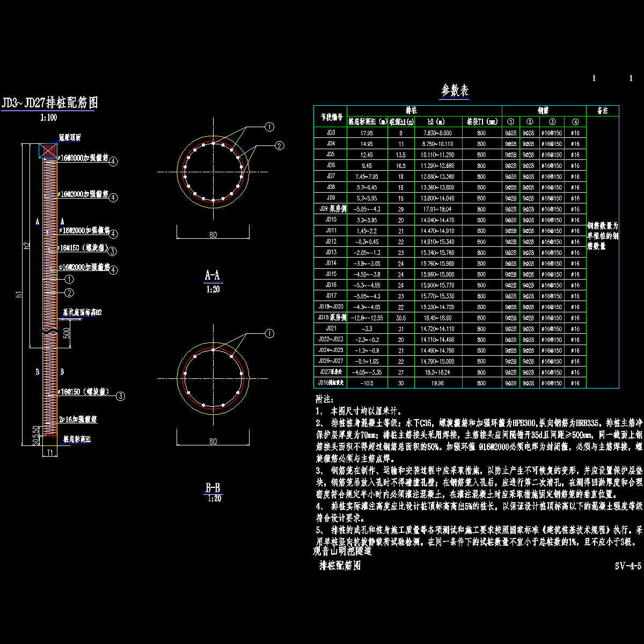Select the 参数表 table heading

click(x=455, y=91)
